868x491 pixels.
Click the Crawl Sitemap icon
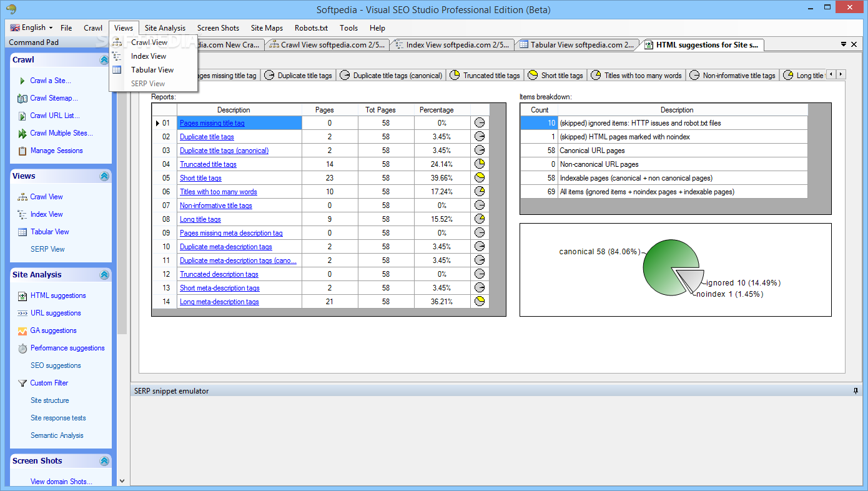click(x=22, y=98)
